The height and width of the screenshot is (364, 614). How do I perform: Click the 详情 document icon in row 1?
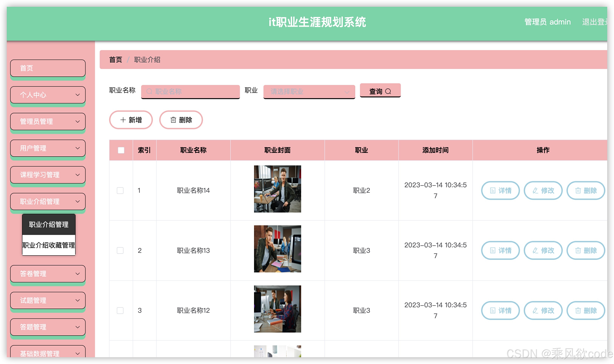click(493, 190)
